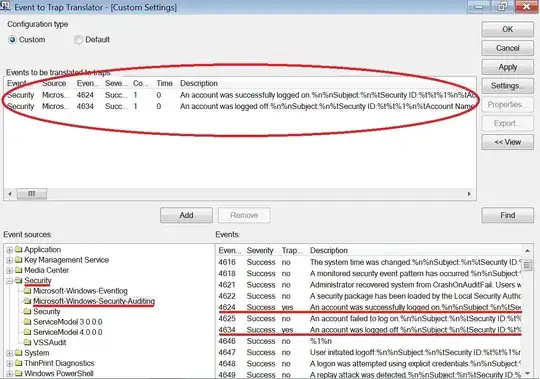540x379 pixels.
Task: Click the Events list scroll-up arrow
Action: pyautogui.click(x=527, y=251)
